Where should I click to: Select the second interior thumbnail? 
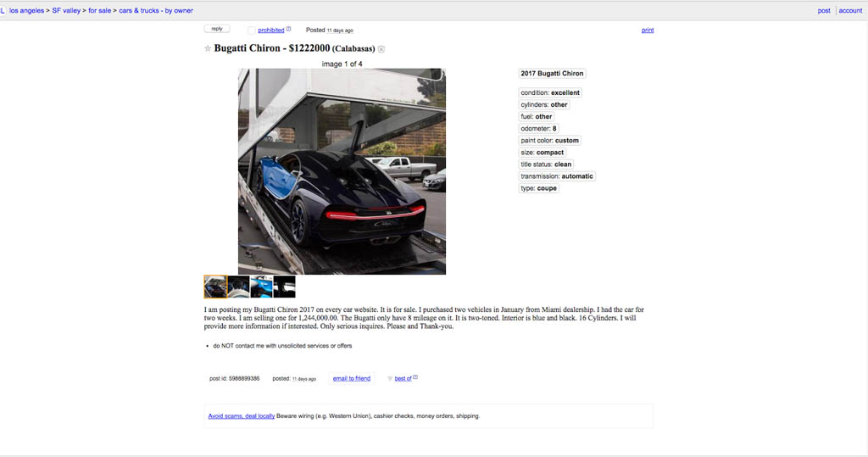click(x=238, y=287)
